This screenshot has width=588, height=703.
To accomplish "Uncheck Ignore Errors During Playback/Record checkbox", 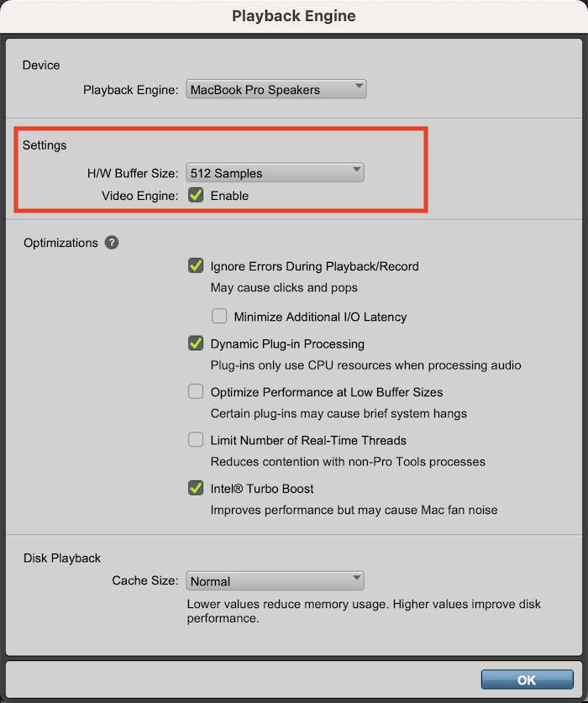I will pos(196,266).
